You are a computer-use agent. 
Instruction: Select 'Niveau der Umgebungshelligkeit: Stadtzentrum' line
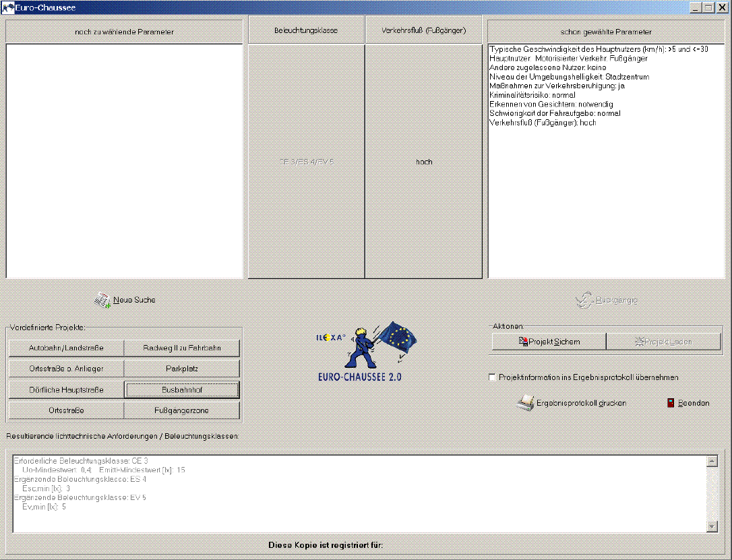pos(569,77)
